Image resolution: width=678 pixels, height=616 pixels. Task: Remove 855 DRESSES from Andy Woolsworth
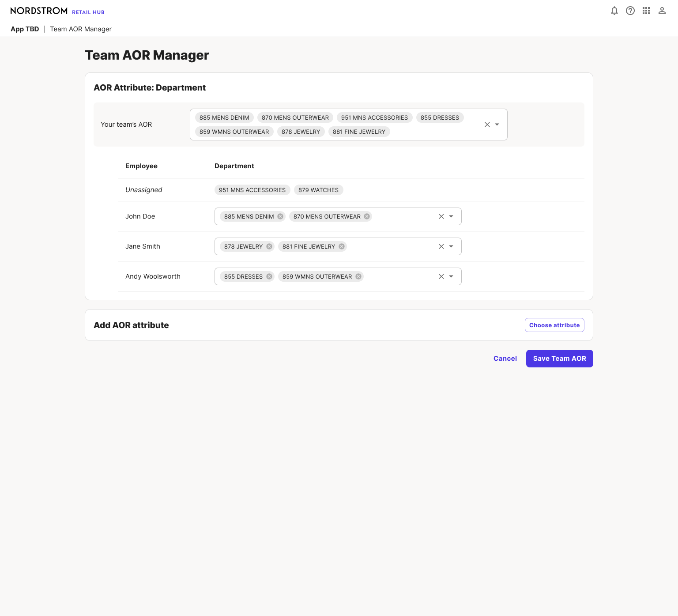click(269, 276)
